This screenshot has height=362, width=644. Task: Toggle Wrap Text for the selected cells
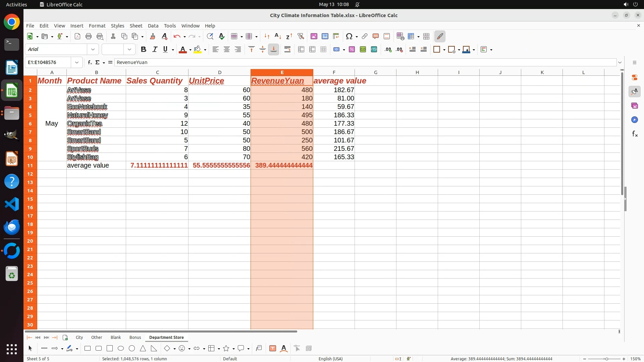287,50
